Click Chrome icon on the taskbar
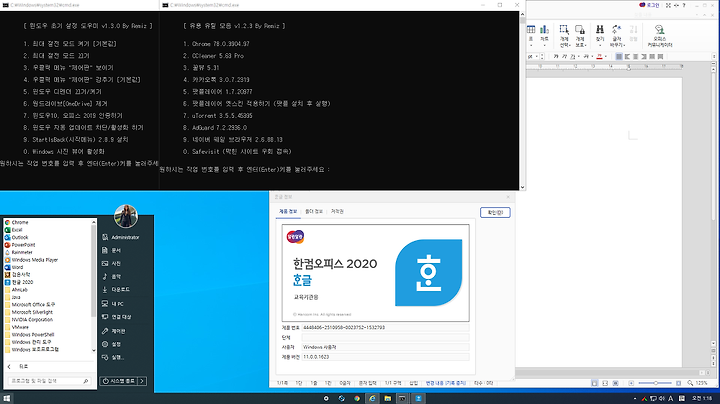 pos(357,398)
